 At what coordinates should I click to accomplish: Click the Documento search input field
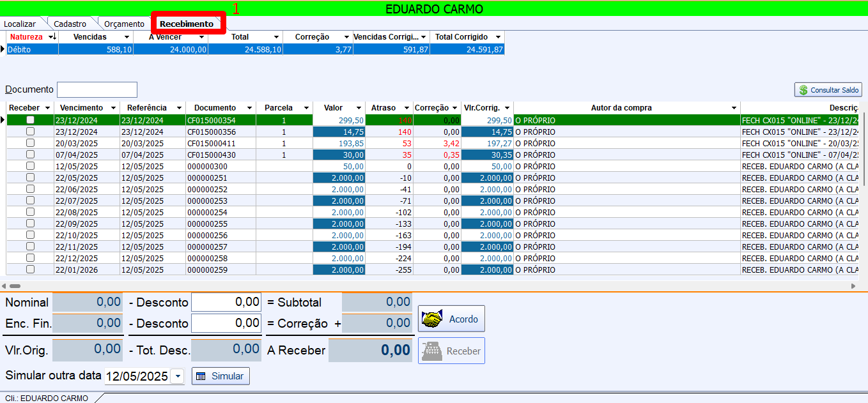tap(97, 89)
